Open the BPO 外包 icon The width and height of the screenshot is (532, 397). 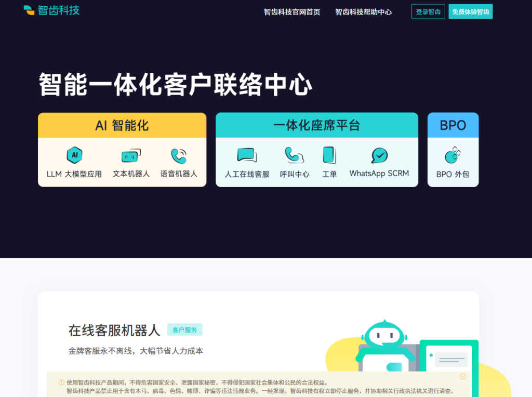click(x=453, y=155)
